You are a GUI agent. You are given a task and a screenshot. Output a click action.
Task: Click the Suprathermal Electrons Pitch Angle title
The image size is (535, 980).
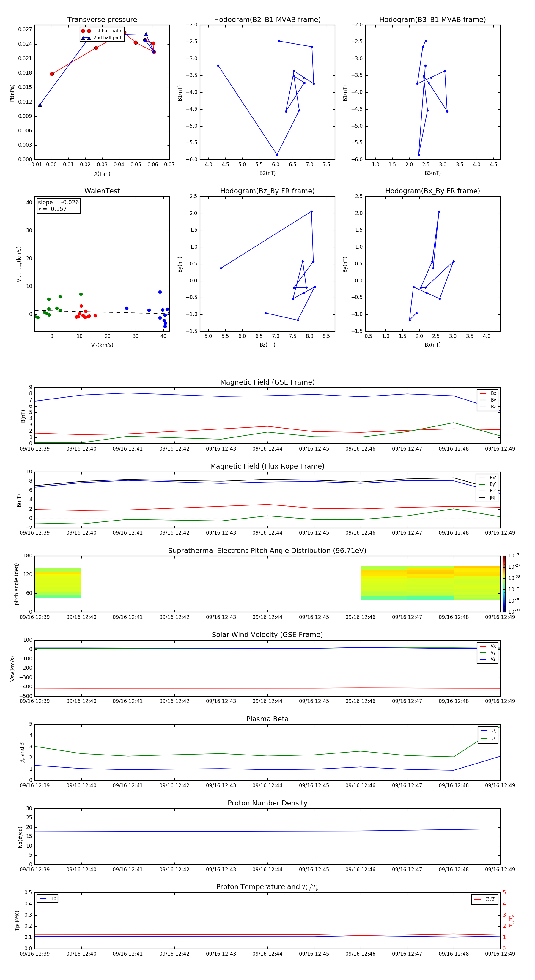tap(267, 551)
